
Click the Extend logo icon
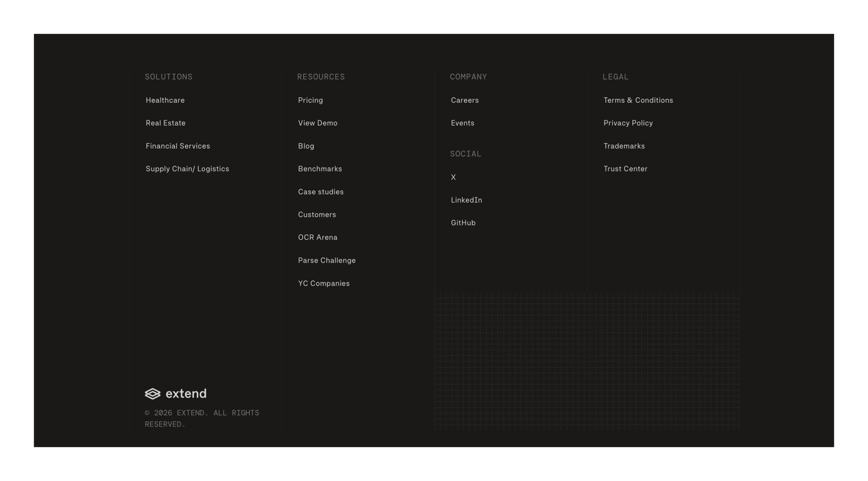(x=152, y=394)
